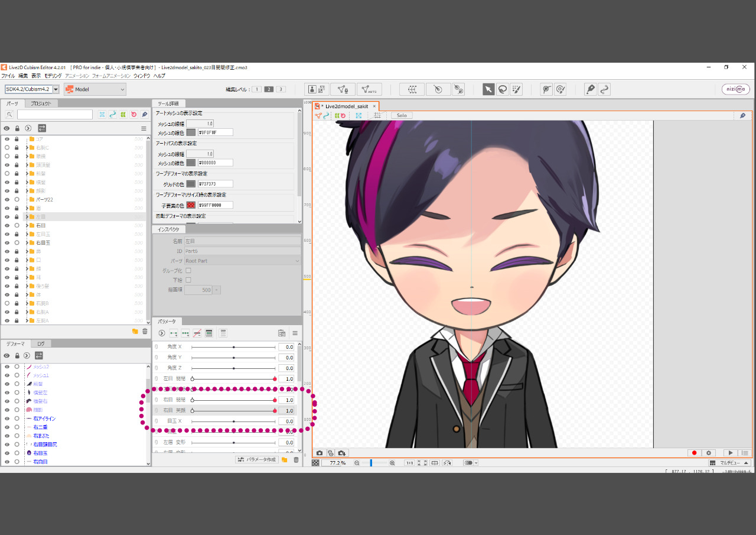Run the automatic mesh generator (AUTO)
This screenshot has width=756, height=535.
click(369, 89)
